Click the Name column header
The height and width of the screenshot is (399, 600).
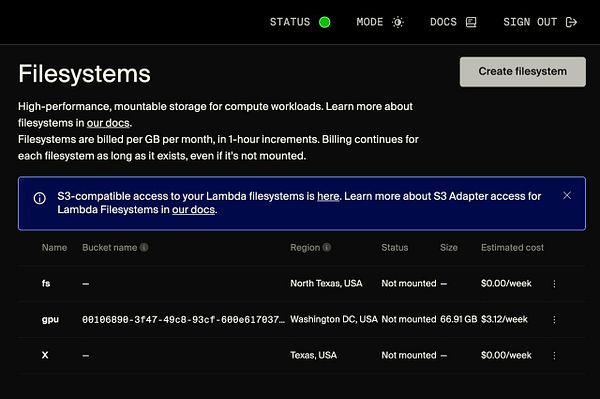point(54,248)
